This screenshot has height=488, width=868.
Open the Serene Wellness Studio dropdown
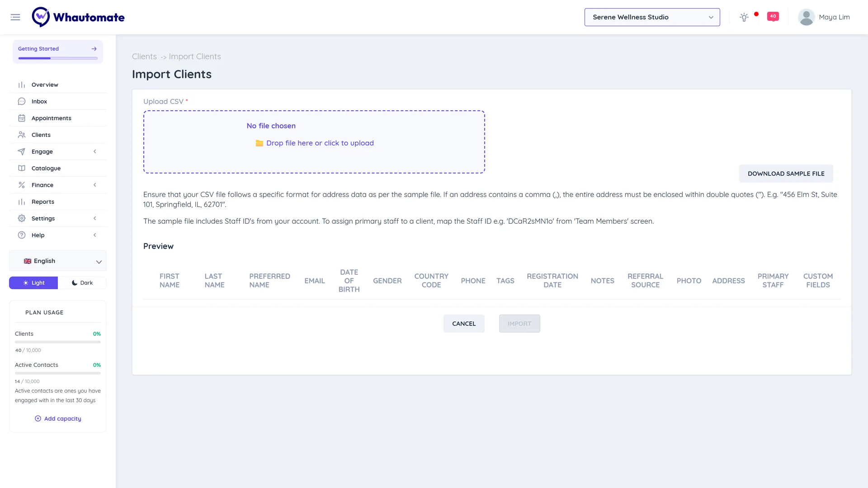[x=652, y=17]
